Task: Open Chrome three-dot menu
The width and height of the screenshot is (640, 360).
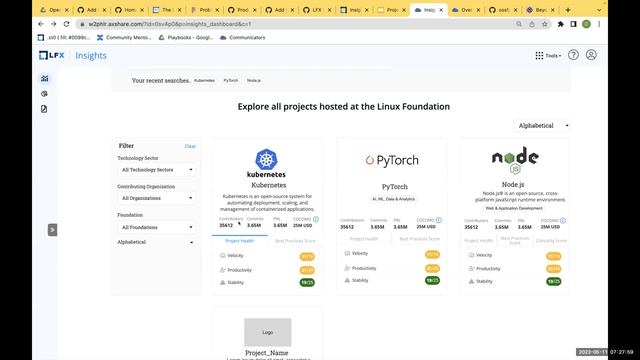Action: point(599,24)
